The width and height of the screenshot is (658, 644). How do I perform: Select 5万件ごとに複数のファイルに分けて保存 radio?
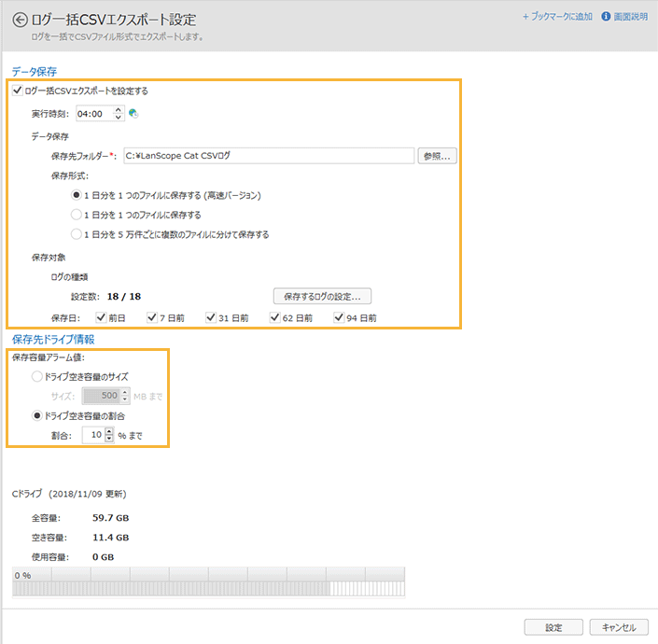click(x=76, y=234)
